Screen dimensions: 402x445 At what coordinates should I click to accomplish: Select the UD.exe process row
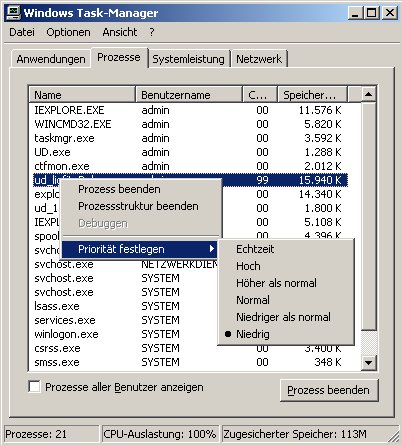(191, 152)
